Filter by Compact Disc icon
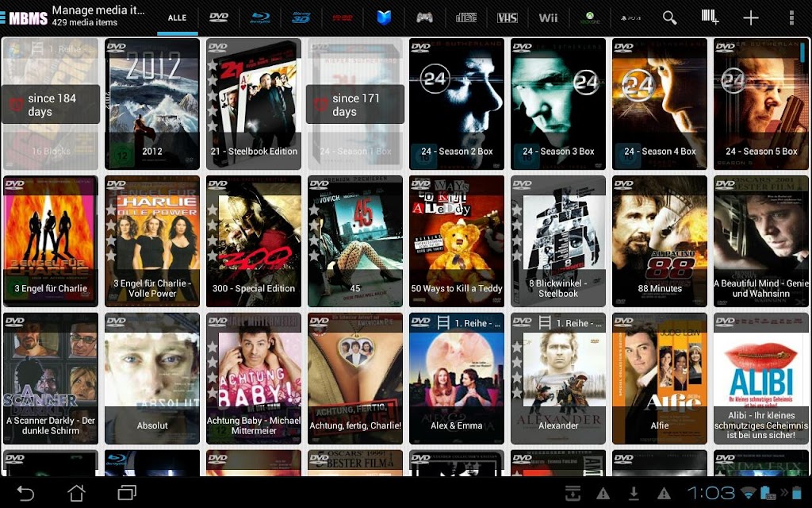 tap(466, 17)
